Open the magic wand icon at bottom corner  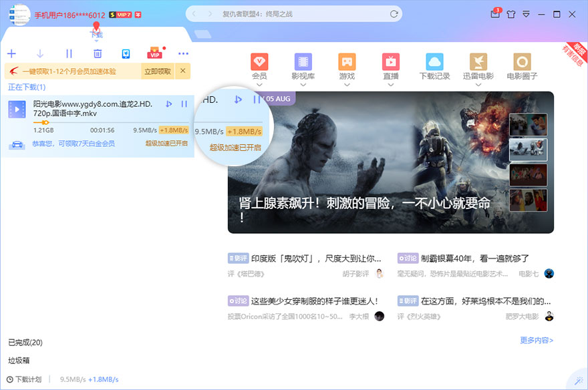pyautogui.click(x=579, y=381)
